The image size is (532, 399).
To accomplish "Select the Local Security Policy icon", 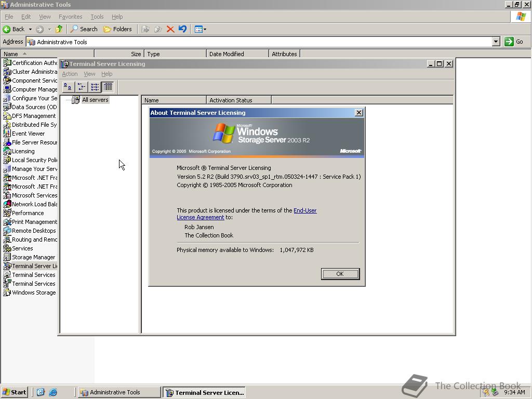I will [7, 160].
